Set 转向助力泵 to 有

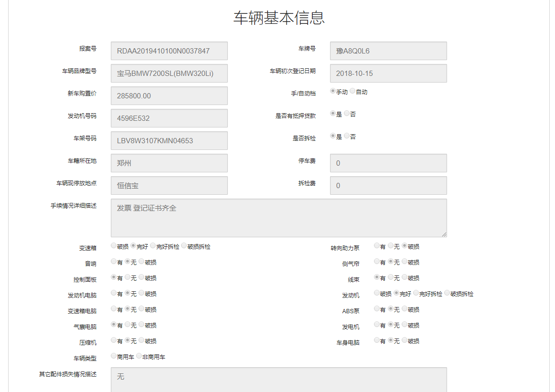tap(377, 246)
